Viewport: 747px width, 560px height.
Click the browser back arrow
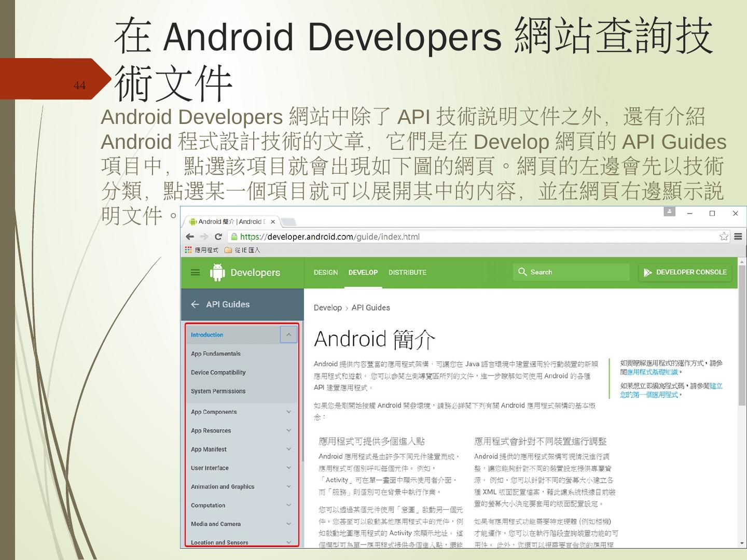(x=190, y=237)
